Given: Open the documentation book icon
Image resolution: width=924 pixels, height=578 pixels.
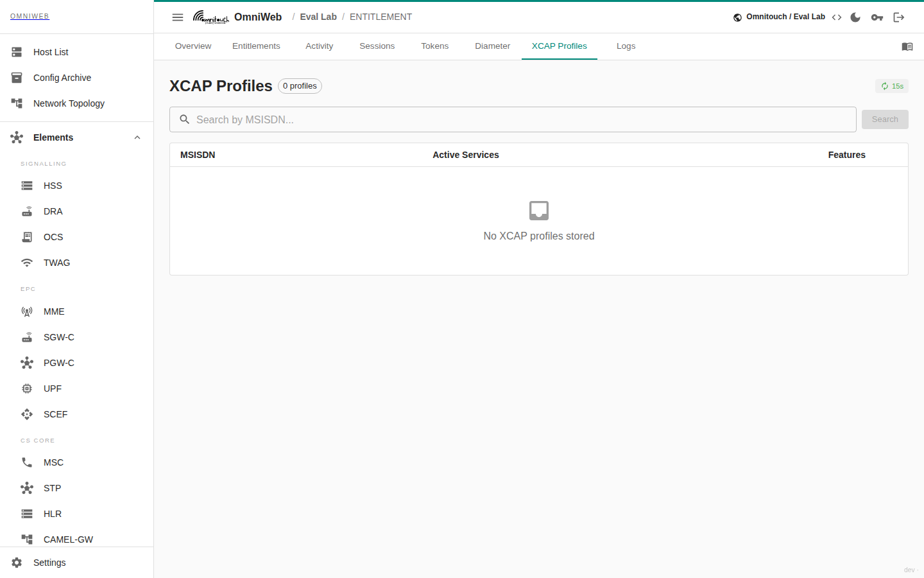Looking at the screenshot, I should pyautogui.click(x=907, y=47).
